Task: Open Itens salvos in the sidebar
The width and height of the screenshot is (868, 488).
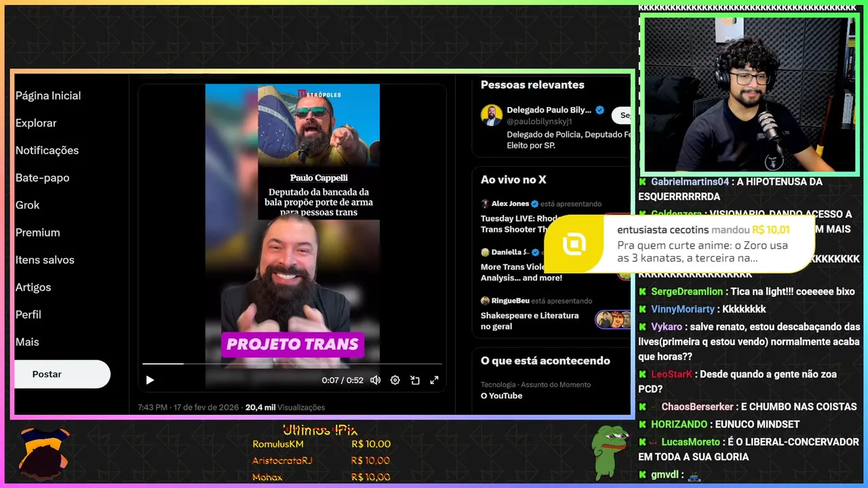Action: [45, 260]
